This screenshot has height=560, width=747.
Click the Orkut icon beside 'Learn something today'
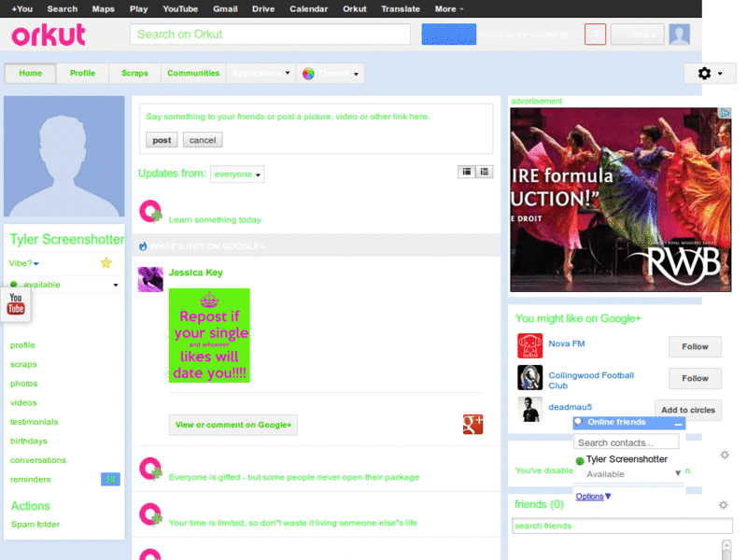[150, 212]
